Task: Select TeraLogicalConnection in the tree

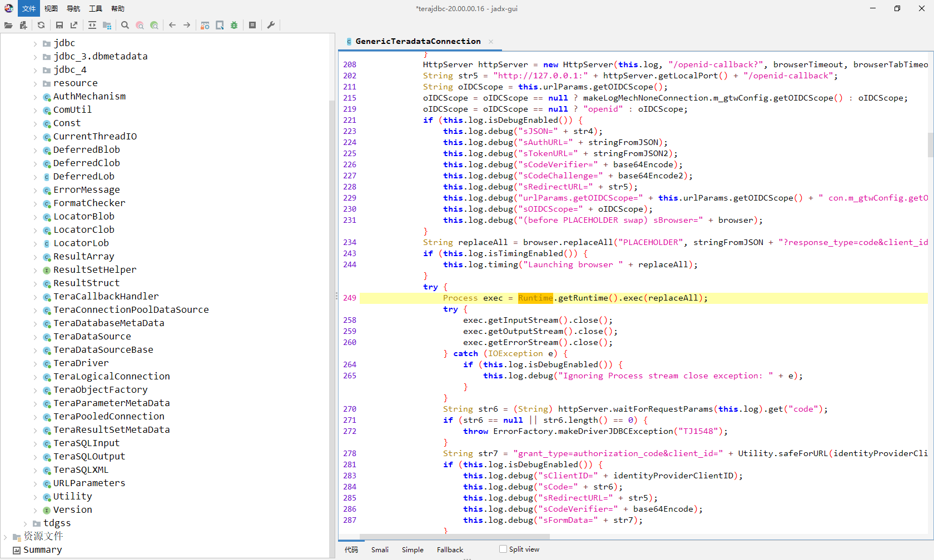Action: (x=112, y=377)
